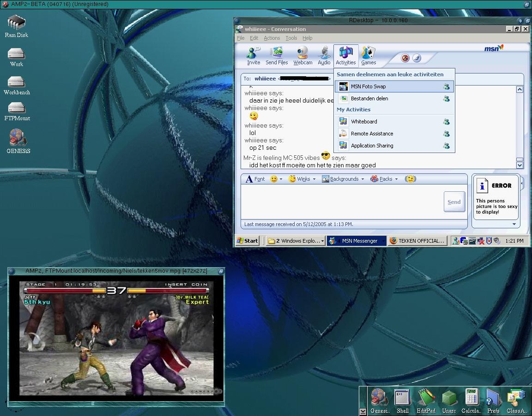Start a Webcam session

click(302, 55)
